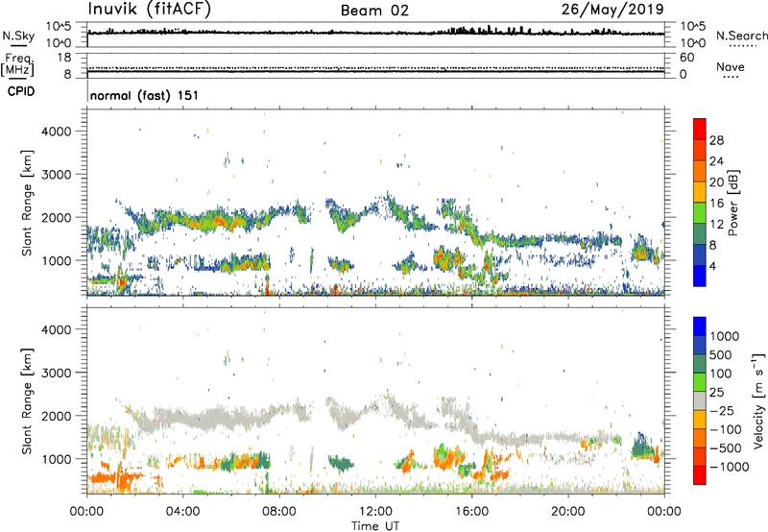Click the power panel 'Slant Range [km]' label
The height and width of the screenshot is (532, 768).
(x=27, y=203)
